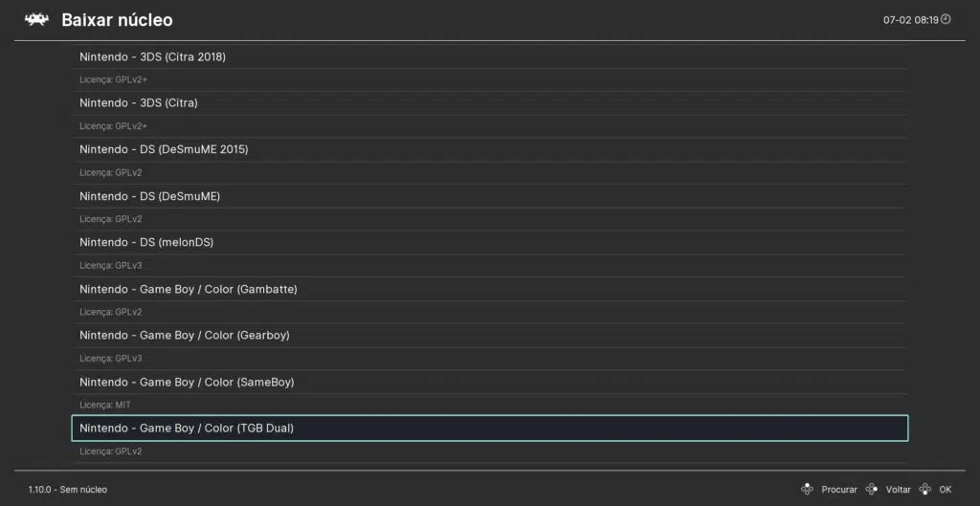Image resolution: width=980 pixels, height=506 pixels.
Task: Click Licença: MIT under SameBoy
Action: point(105,405)
